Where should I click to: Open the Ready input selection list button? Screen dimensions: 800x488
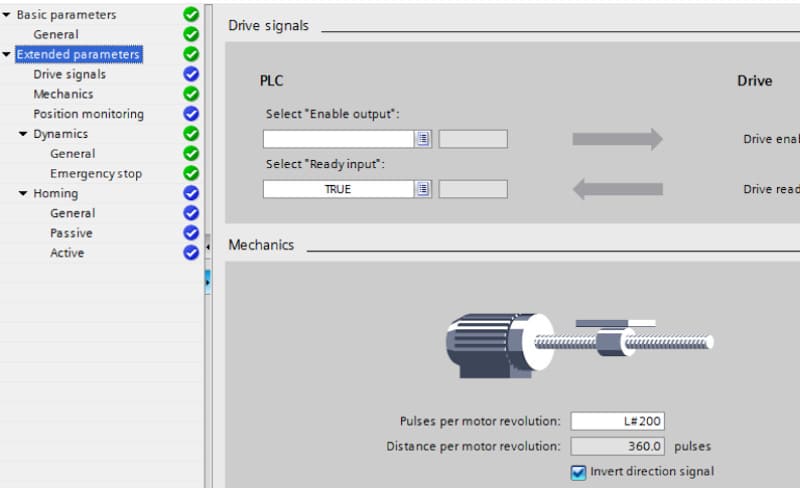click(423, 189)
